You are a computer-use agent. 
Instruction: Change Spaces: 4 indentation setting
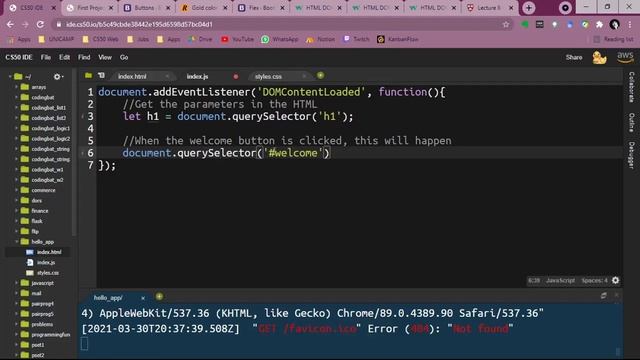click(594, 280)
